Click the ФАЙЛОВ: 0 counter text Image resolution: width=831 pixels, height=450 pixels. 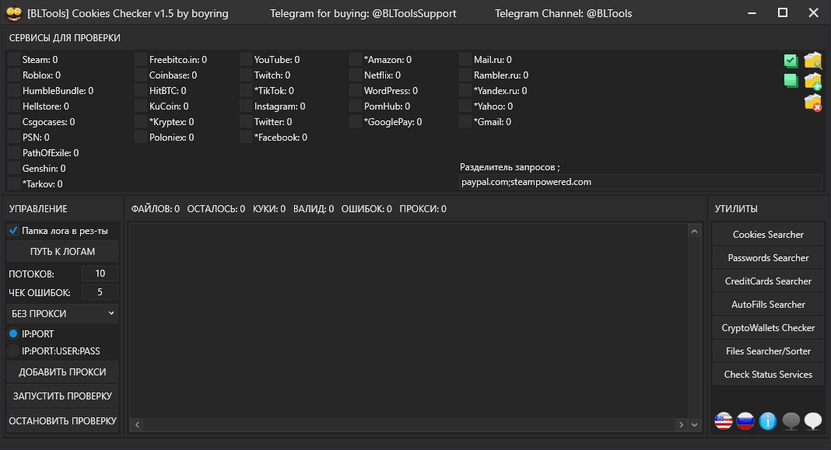tap(155, 209)
